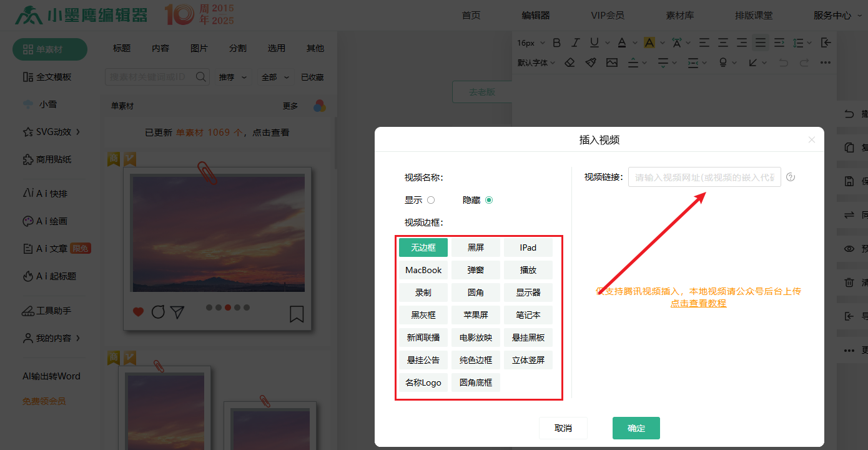Open the 默认字体 font family dropdown
The width and height of the screenshot is (868, 450).
[x=536, y=62]
